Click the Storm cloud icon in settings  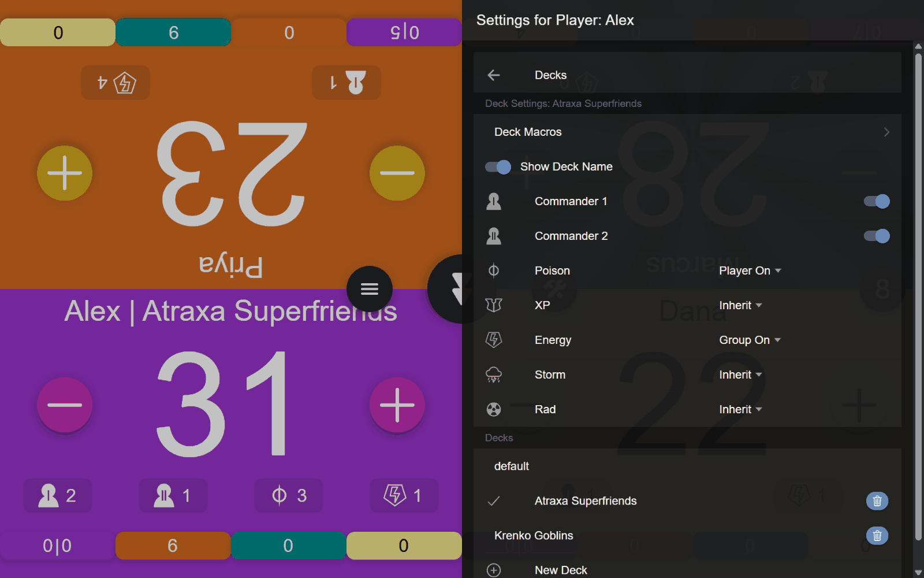(x=494, y=375)
